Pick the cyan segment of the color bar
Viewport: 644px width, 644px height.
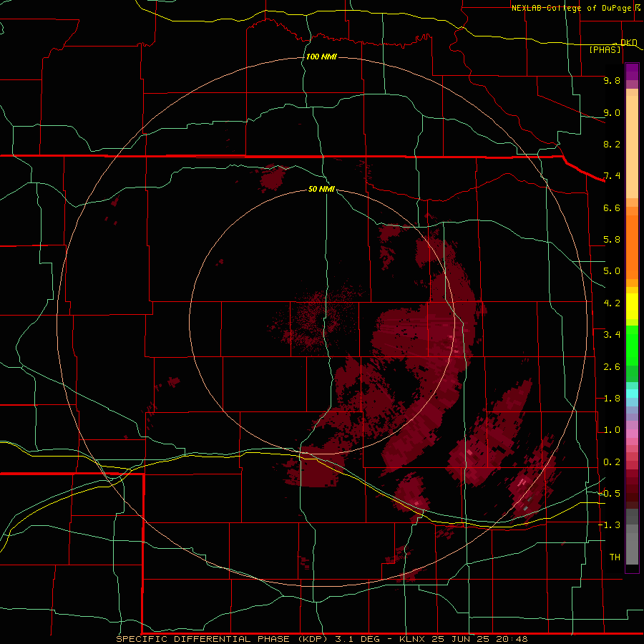632,394
